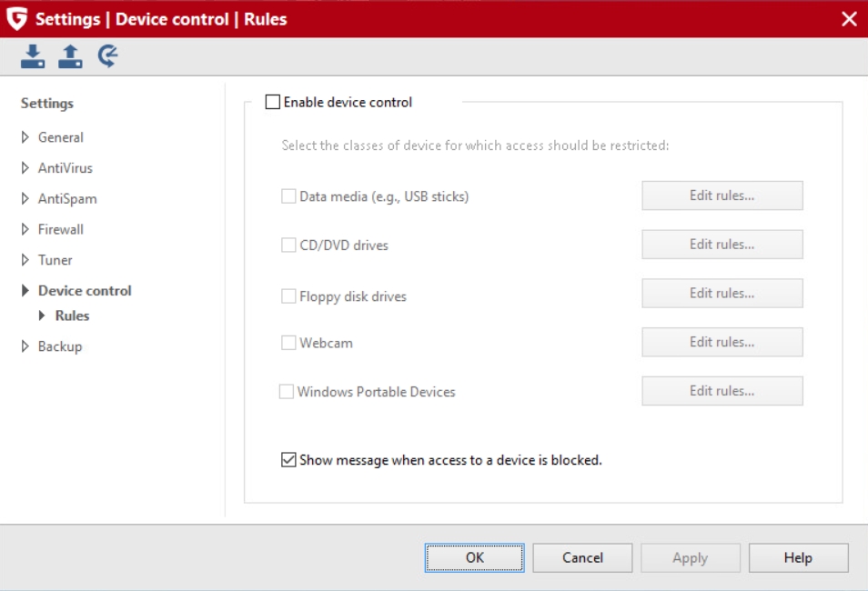Expand the Backup tree arrow
Screen dimensions: 868x591
pos(25,346)
